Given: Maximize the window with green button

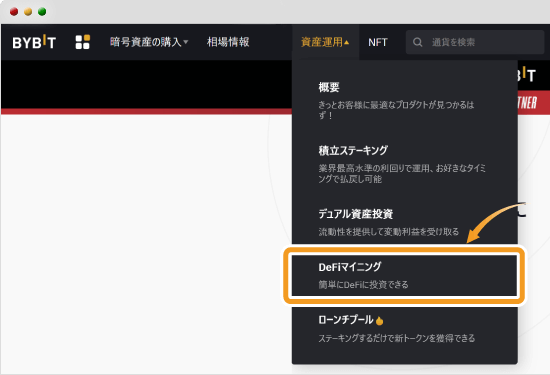Looking at the screenshot, I should click(x=42, y=12).
